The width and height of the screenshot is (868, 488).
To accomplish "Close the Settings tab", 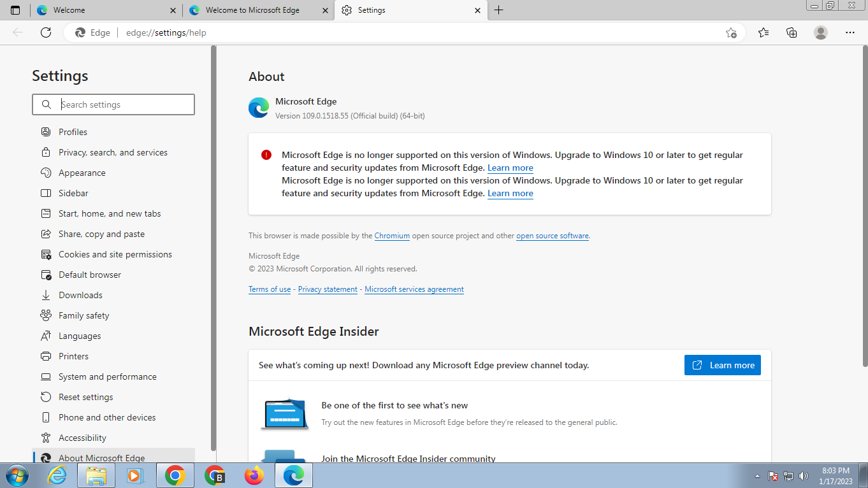I will pyautogui.click(x=477, y=10).
